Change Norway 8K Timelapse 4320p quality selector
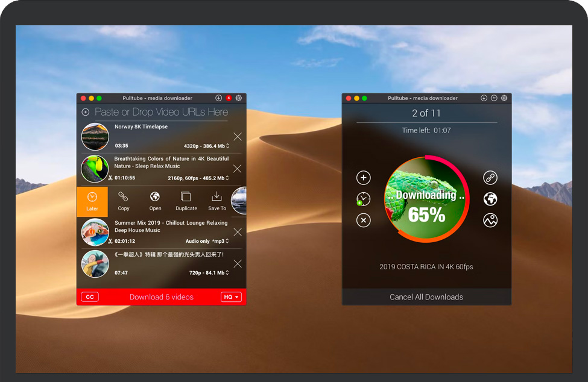This screenshot has height=382, width=588. click(206, 146)
